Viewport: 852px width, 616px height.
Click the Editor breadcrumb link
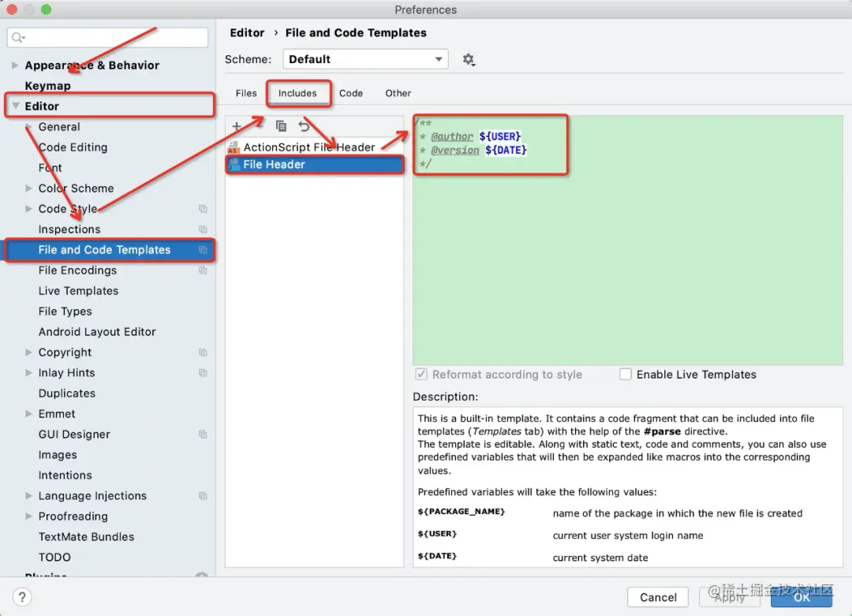[247, 32]
